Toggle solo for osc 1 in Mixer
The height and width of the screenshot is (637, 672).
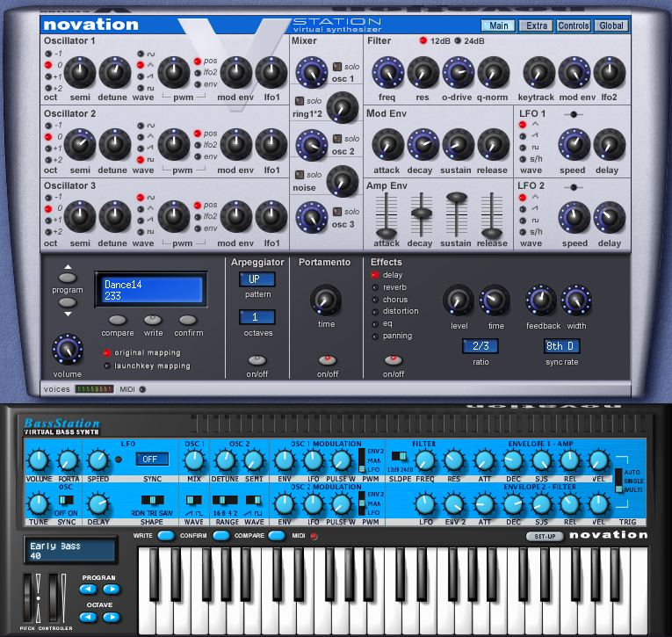click(x=337, y=67)
